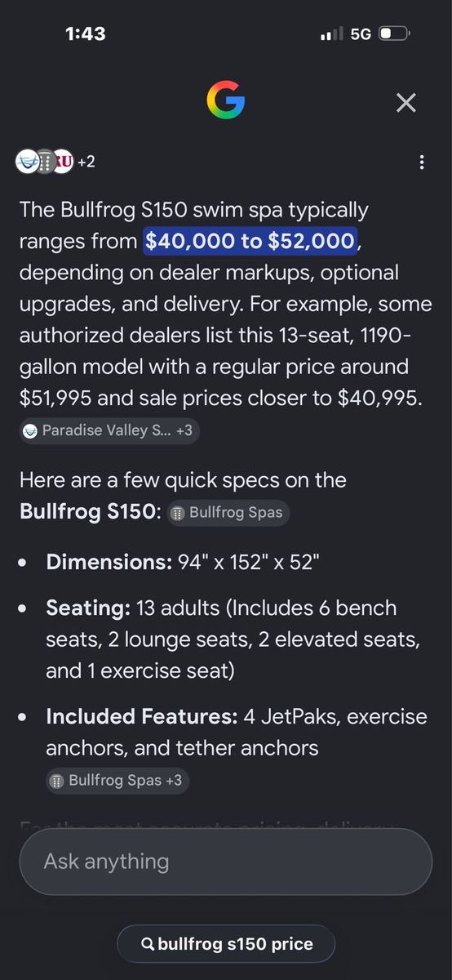This screenshot has height=980, width=452.
Task: Tap the cellular signal bars icon
Action: pos(332,34)
